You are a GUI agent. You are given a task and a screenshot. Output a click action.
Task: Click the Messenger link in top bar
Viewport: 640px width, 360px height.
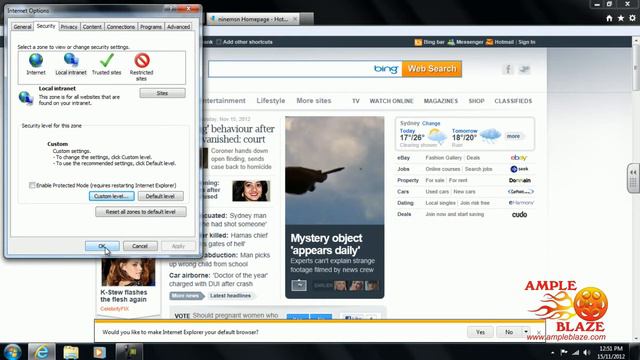point(469,42)
